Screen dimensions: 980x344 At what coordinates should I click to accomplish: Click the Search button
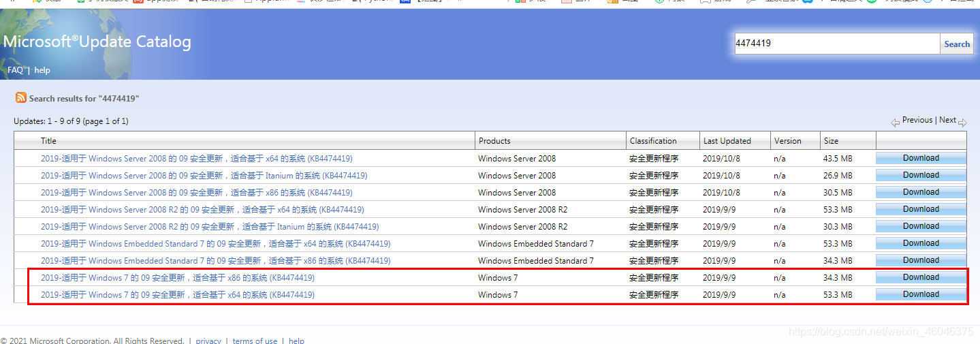click(x=957, y=44)
